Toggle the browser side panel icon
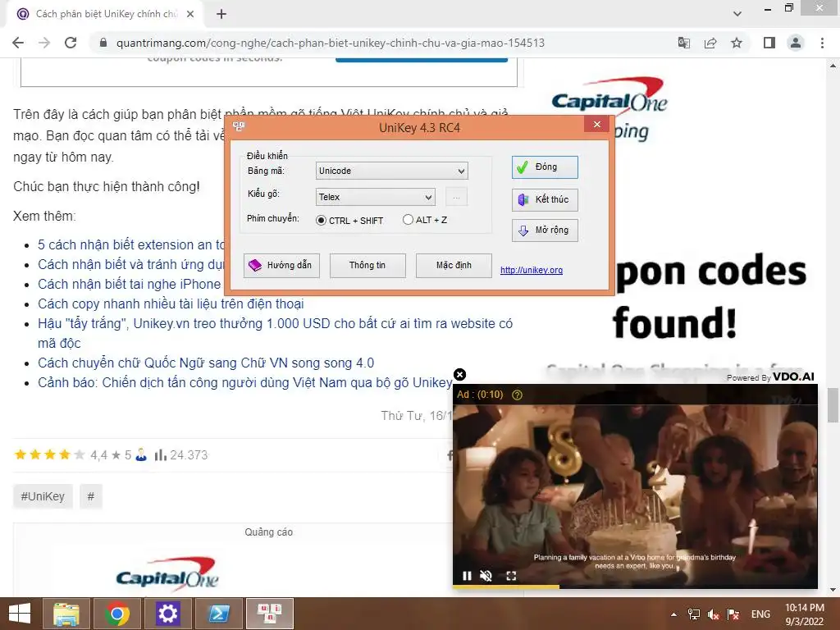The height and width of the screenshot is (630, 840). point(769,43)
